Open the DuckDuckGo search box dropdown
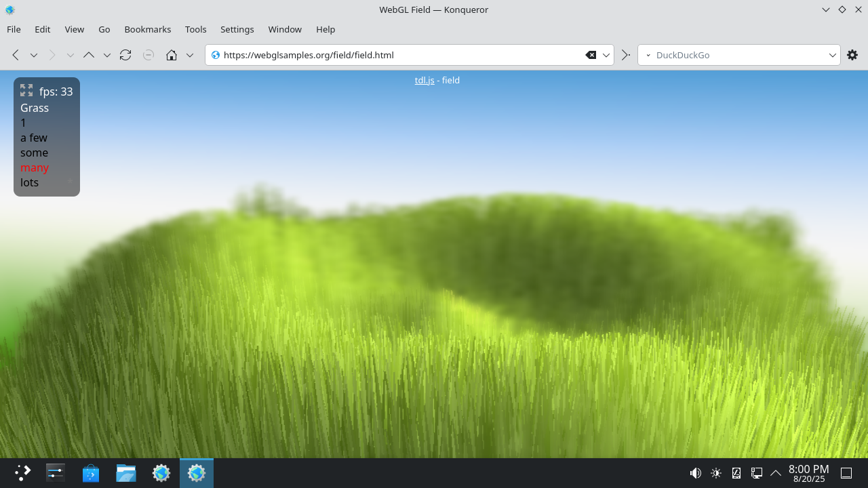Viewport: 868px width, 488px height. (x=833, y=55)
